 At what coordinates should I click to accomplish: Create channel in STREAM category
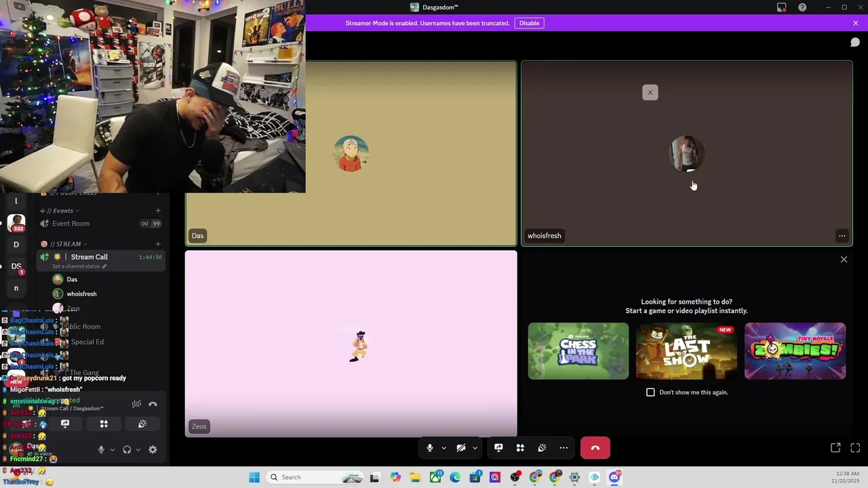point(158,244)
